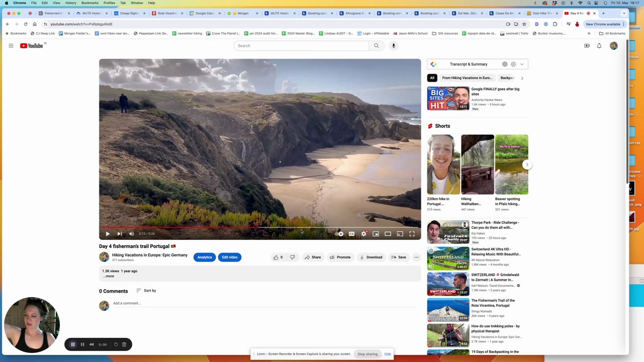
Task: Pause the Loom recording
Action: click(83, 344)
